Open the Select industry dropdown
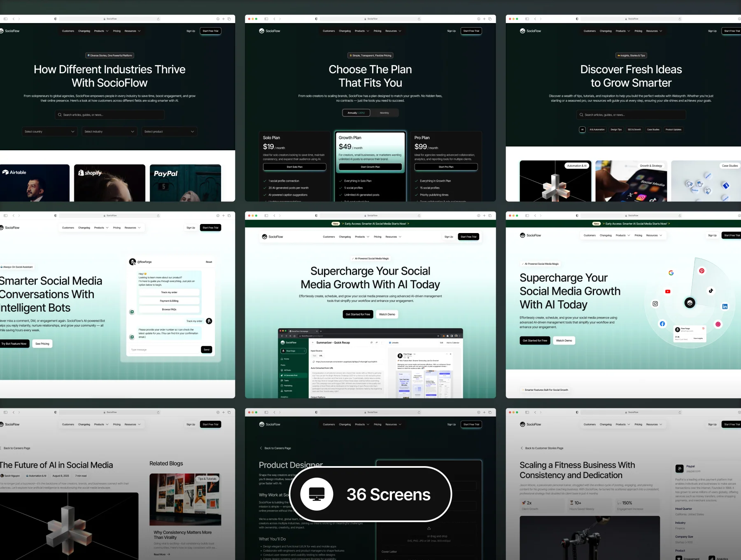 point(109,132)
